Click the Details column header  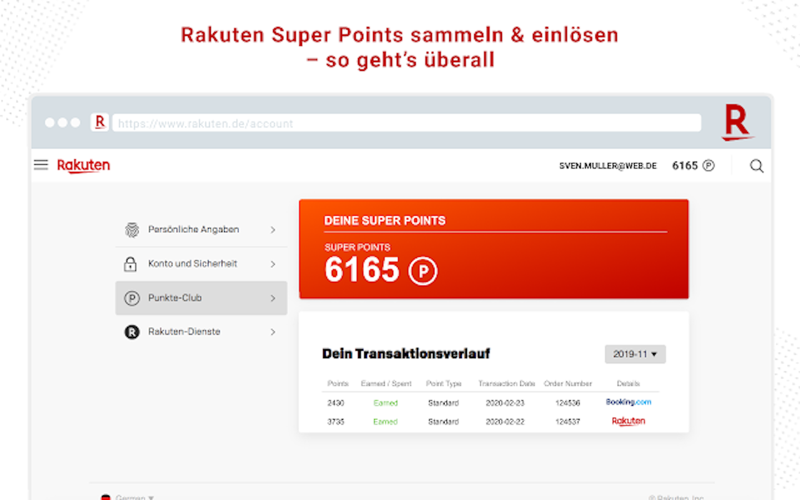(628, 384)
